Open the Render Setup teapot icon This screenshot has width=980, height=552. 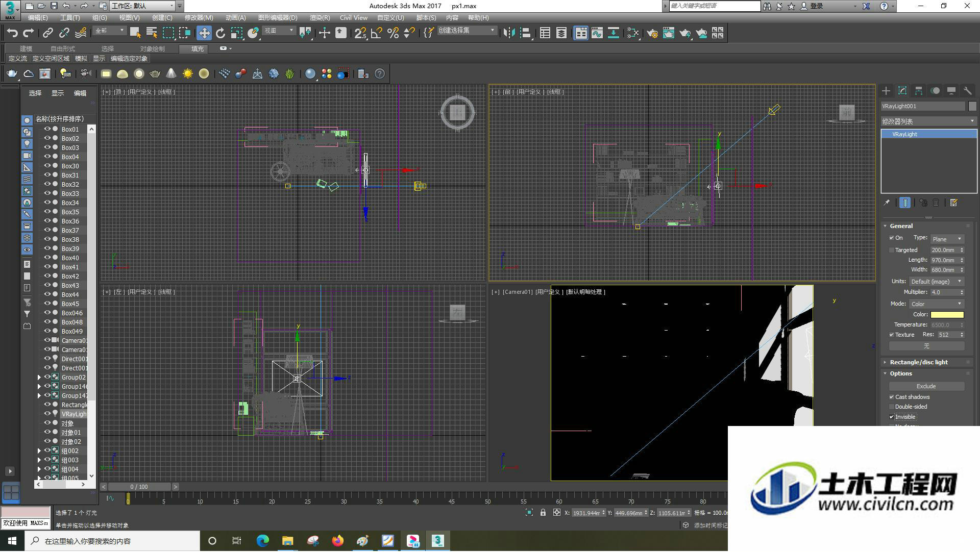[x=652, y=33]
